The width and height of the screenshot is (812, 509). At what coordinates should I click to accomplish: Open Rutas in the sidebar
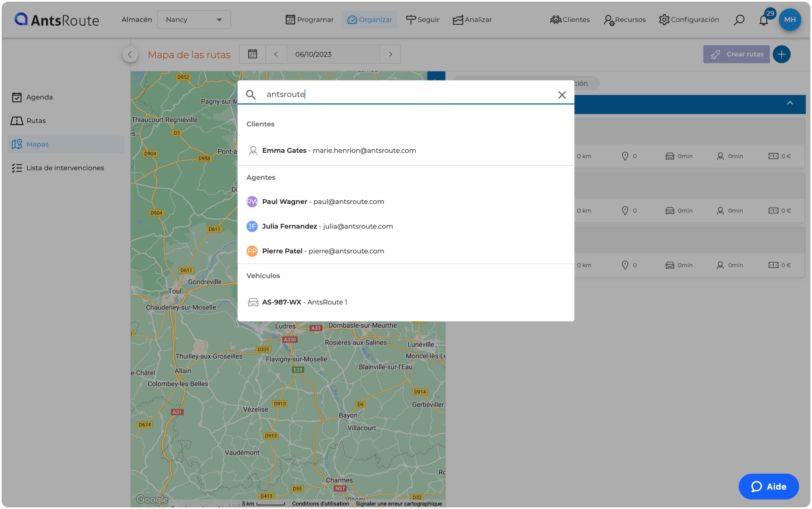66,121
